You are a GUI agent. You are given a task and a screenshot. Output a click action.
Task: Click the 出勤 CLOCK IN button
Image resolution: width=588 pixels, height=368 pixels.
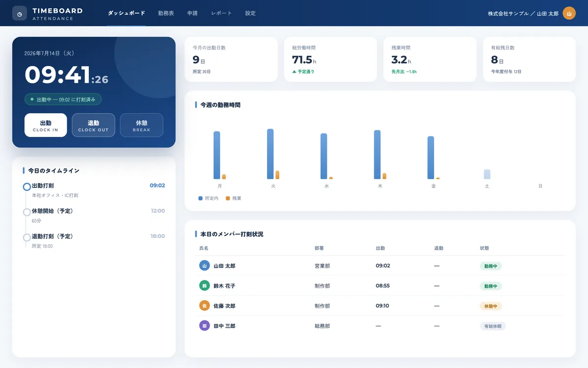pos(46,125)
